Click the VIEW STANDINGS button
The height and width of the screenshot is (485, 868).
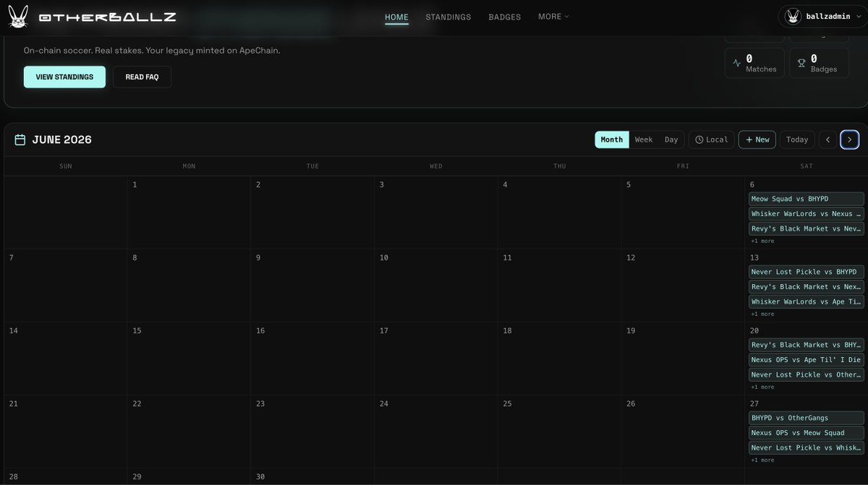point(64,77)
